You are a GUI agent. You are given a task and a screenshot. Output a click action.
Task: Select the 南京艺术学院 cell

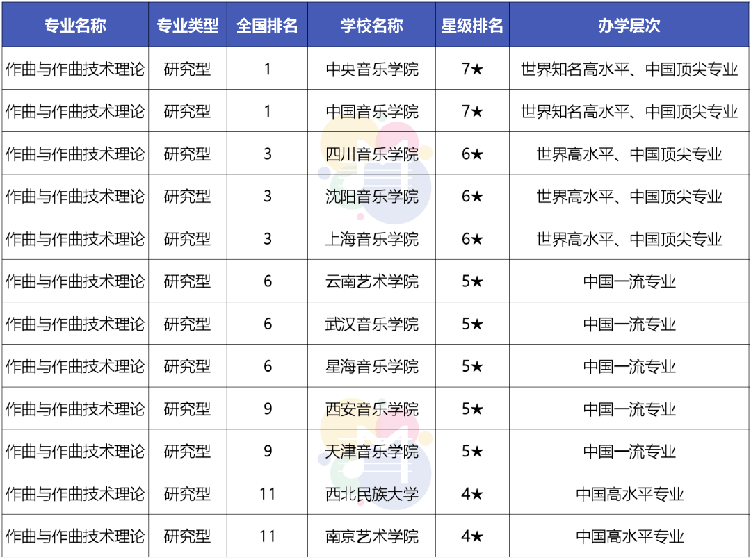(x=372, y=536)
